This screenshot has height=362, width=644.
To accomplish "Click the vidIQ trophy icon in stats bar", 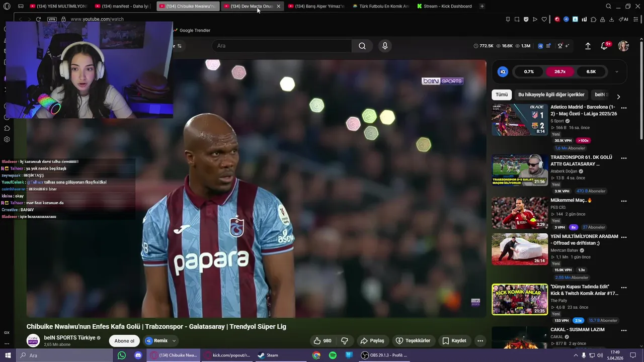I will point(560,46).
